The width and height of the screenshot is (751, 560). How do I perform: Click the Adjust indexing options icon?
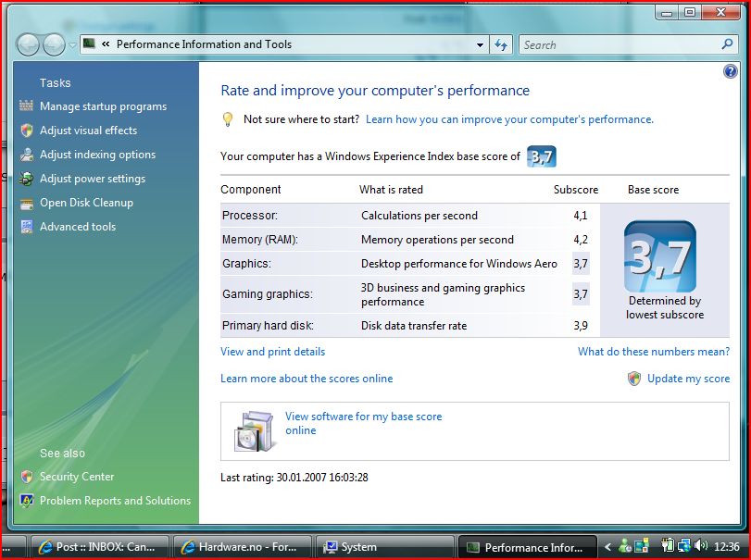[27, 155]
